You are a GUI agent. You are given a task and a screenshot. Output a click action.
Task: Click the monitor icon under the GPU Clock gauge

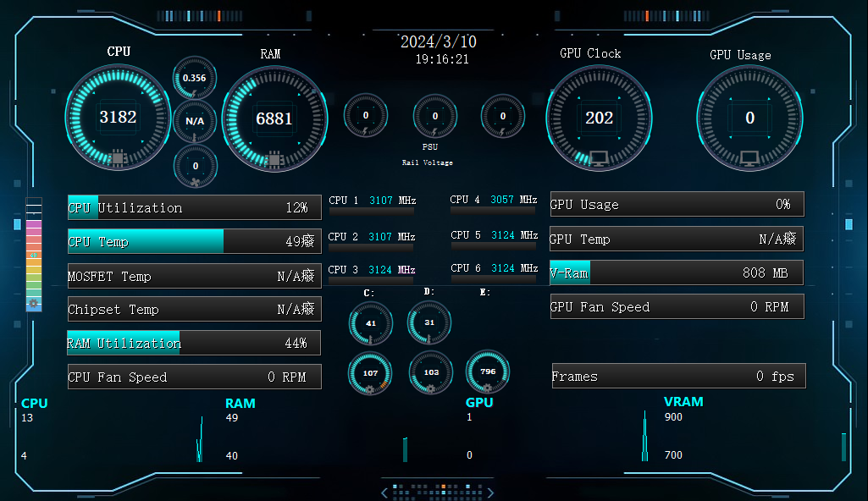pos(599,158)
